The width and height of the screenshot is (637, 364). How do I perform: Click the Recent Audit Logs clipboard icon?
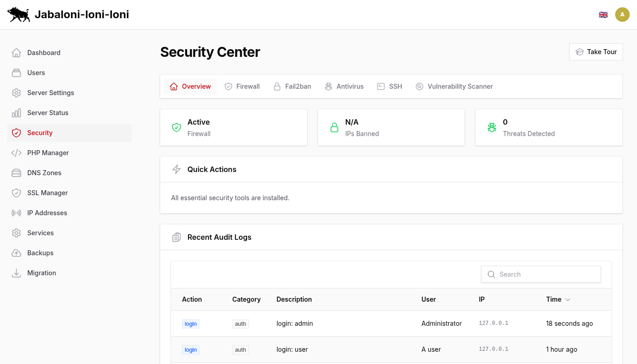tap(177, 237)
